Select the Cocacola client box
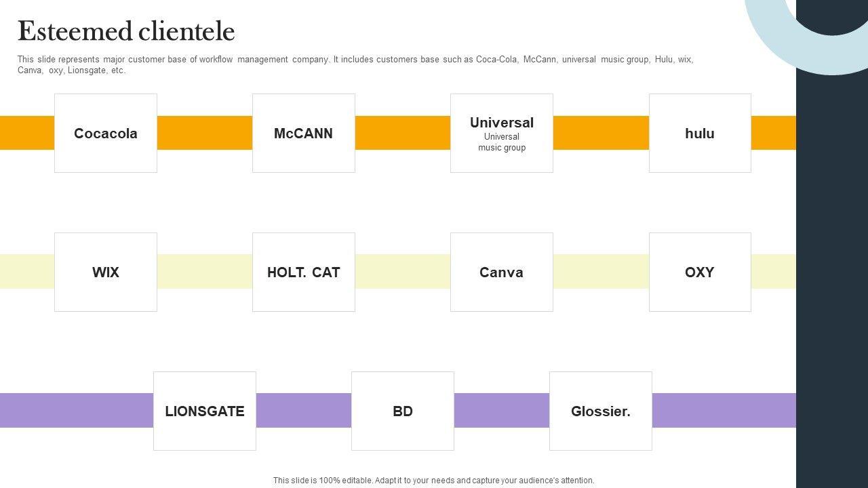 [106, 134]
